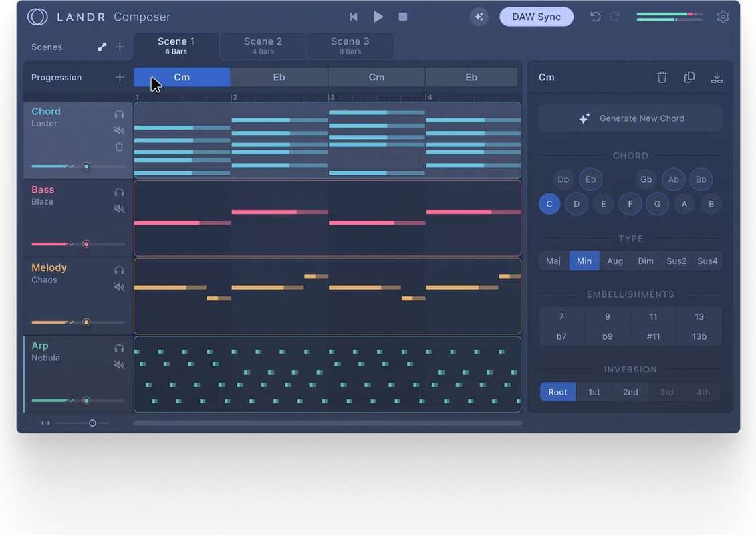Click the undo arrow icon

pyautogui.click(x=595, y=17)
